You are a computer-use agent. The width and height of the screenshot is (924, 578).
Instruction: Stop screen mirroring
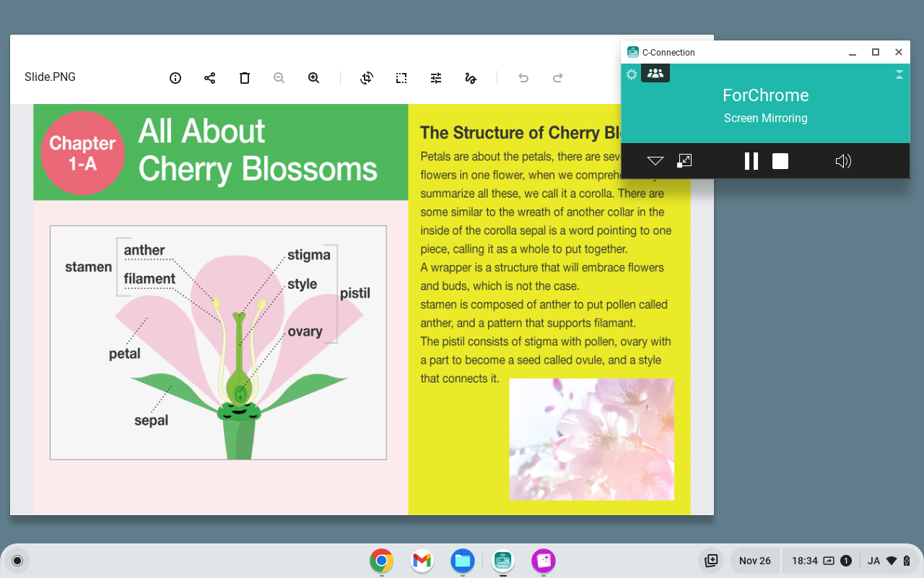point(780,161)
